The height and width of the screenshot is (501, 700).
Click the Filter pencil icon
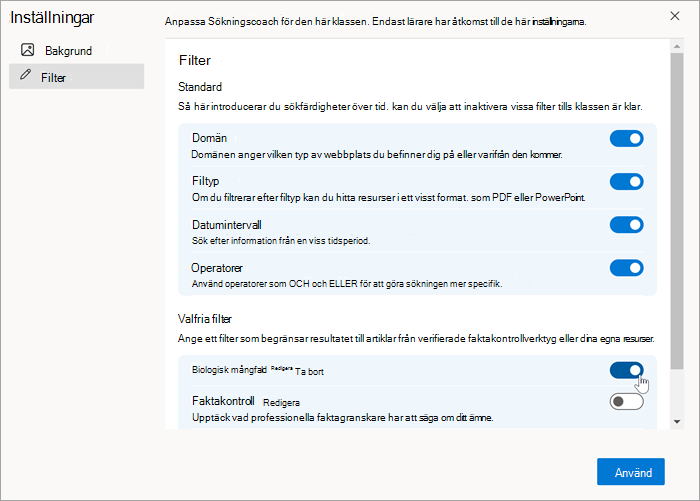(26, 75)
